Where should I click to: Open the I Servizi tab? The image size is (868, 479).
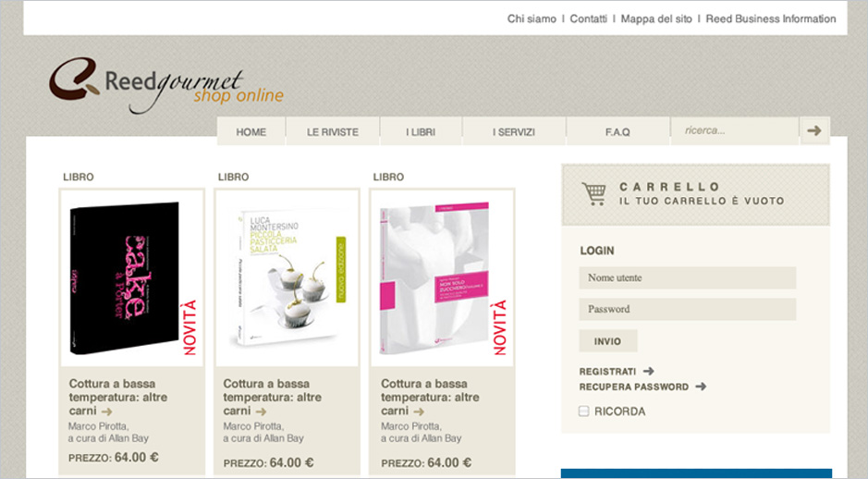pyautogui.click(x=514, y=131)
